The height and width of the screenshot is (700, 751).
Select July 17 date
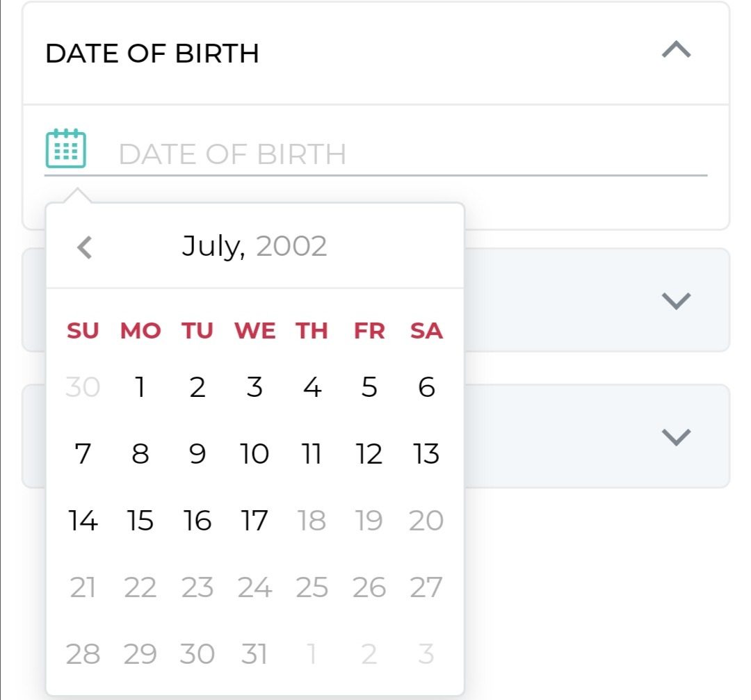(255, 521)
